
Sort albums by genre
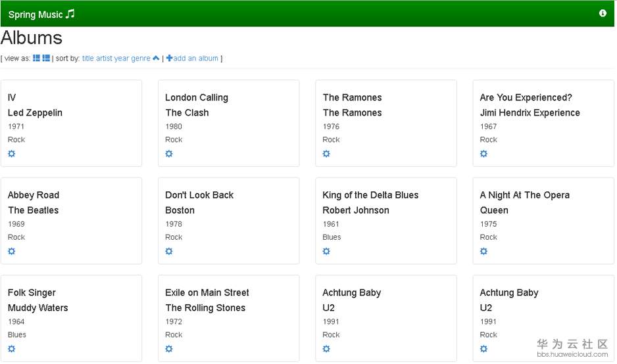tap(141, 58)
